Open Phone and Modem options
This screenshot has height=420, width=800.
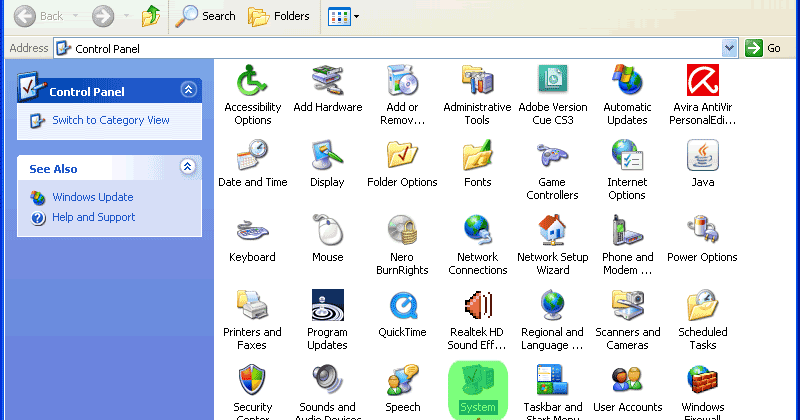pyautogui.click(x=628, y=245)
